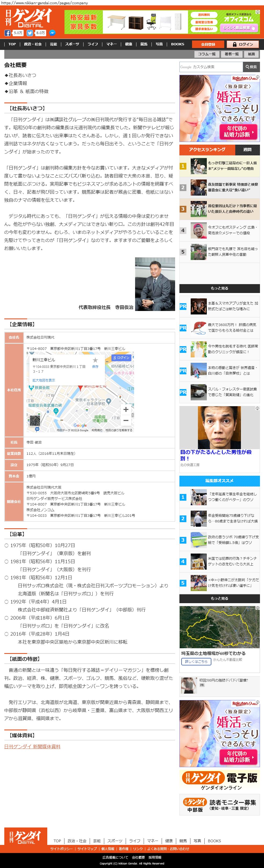
Task: Toggle satellite view thumbnail on map
Action: 35,420
